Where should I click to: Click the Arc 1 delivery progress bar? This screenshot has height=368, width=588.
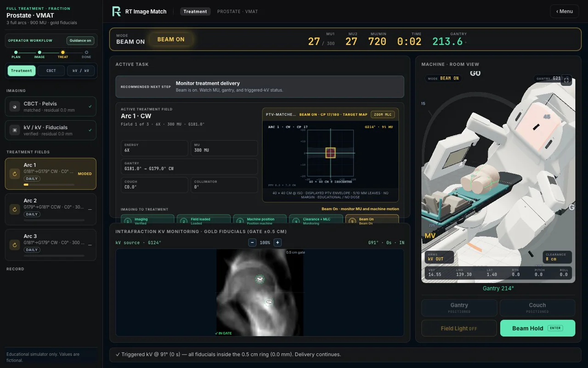point(49,184)
